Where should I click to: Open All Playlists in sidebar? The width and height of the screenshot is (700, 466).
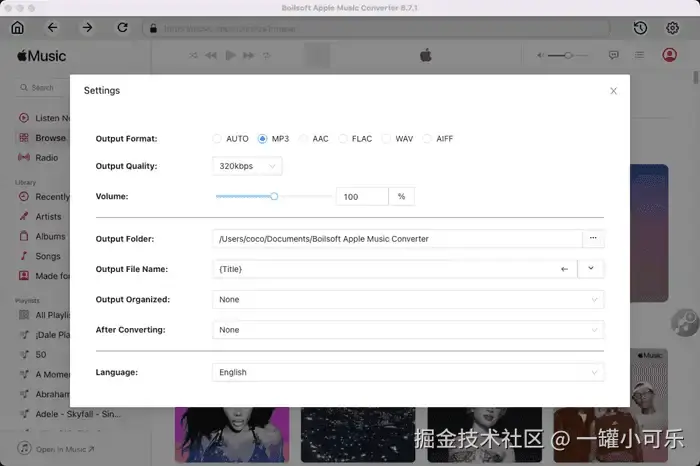click(44, 315)
